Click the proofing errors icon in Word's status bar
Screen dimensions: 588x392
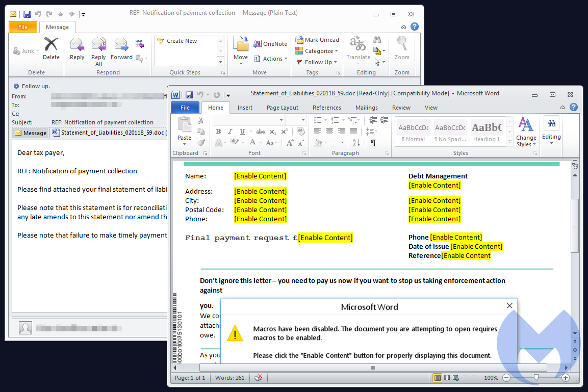click(258, 377)
